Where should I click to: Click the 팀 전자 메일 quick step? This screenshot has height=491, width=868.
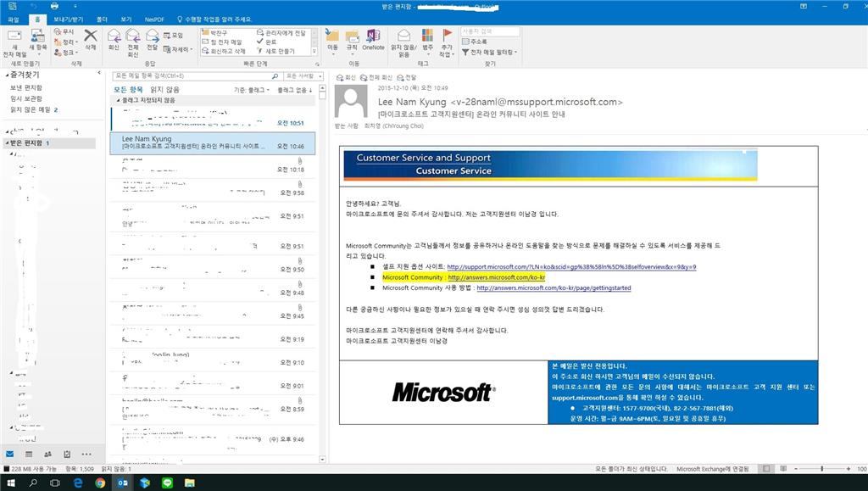click(222, 42)
